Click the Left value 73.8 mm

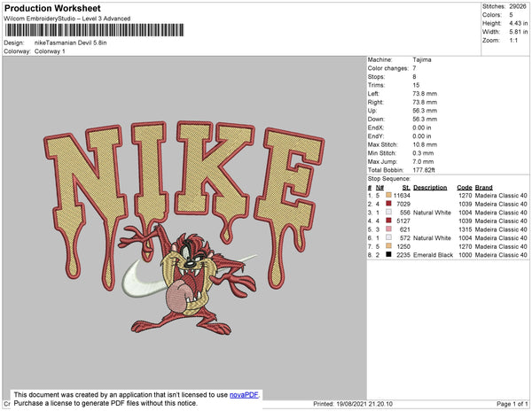pos(425,94)
